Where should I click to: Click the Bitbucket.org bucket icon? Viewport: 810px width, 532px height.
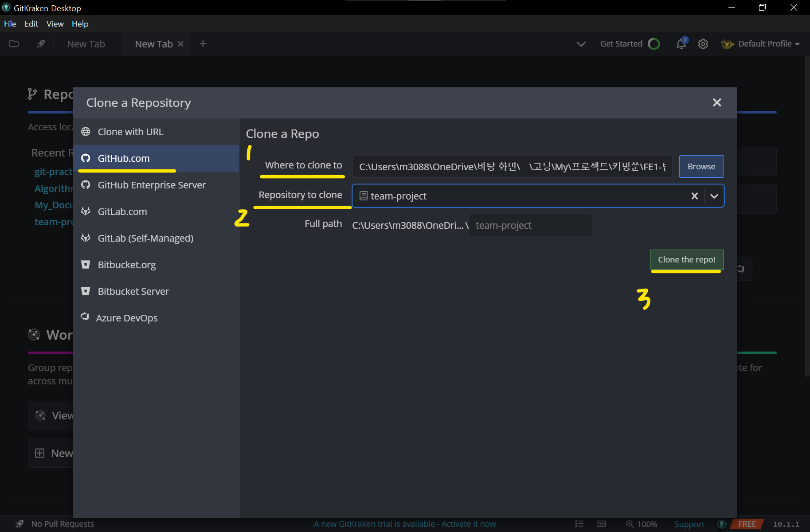click(x=86, y=265)
